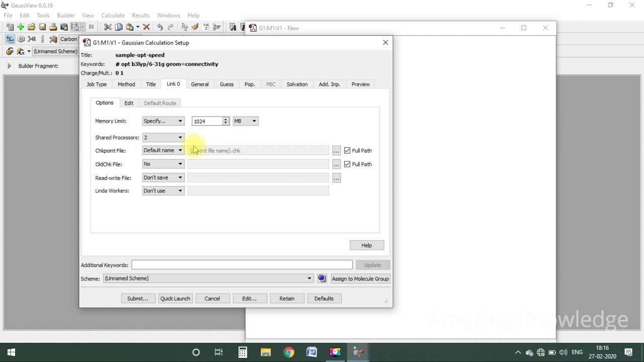Open Scheme dropdown in calculation setup dialog
This screenshot has height=362, width=644.
[x=208, y=279]
